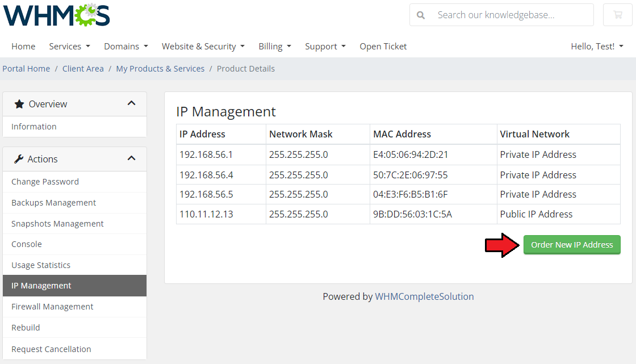Choose the Rebuild action
The height and width of the screenshot is (364, 636).
click(x=74, y=328)
